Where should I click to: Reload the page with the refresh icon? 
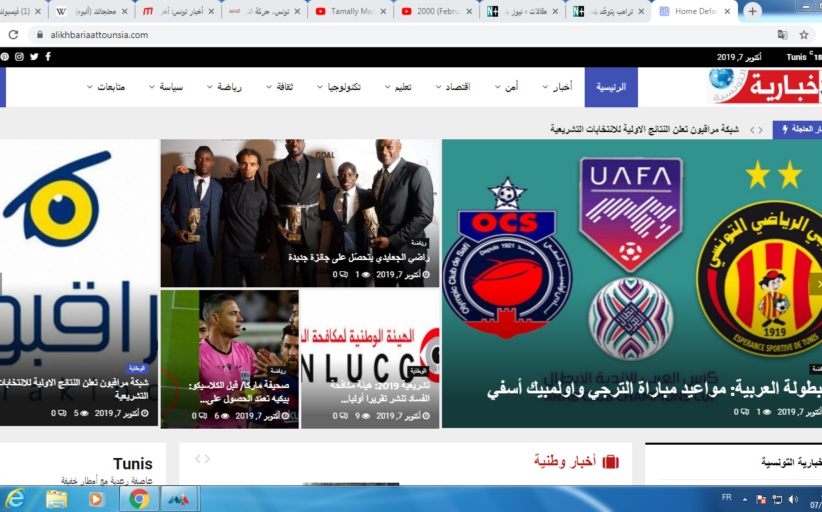(x=13, y=34)
